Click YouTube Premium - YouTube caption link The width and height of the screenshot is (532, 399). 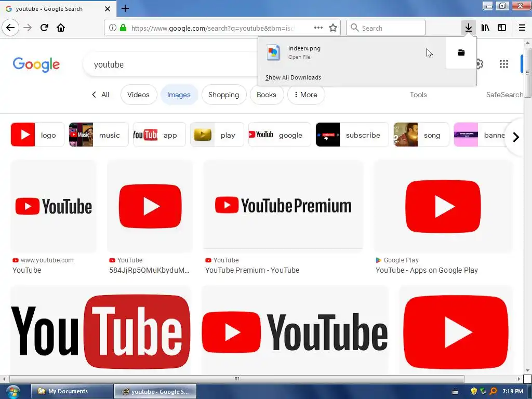pyautogui.click(x=252, y=270)
